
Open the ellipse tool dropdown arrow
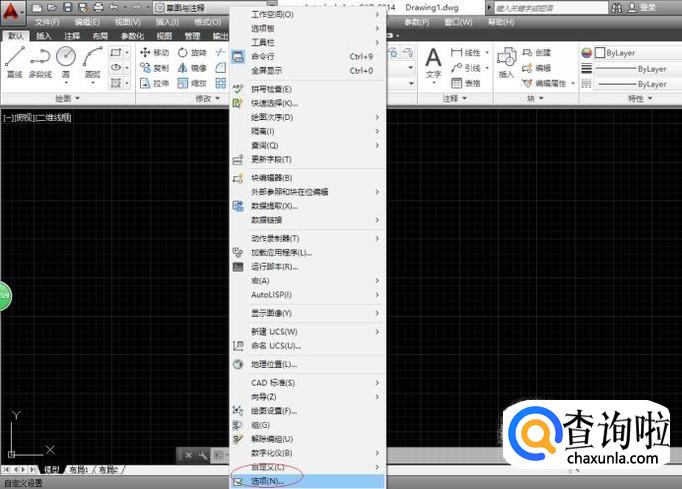[127, 68]
